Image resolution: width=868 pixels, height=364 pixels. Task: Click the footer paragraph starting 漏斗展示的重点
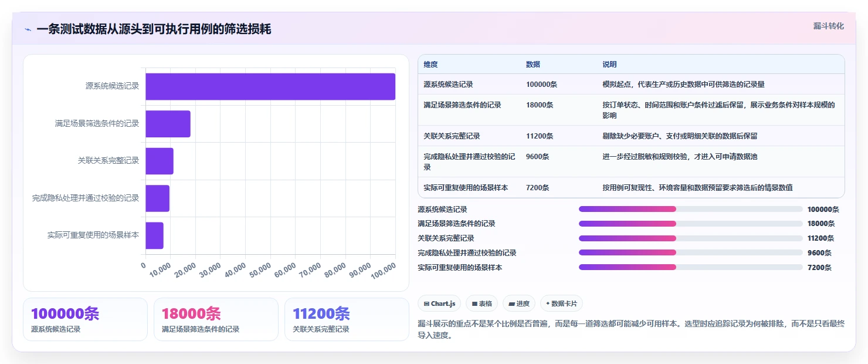pyautogui.click(x=631, y=330)
